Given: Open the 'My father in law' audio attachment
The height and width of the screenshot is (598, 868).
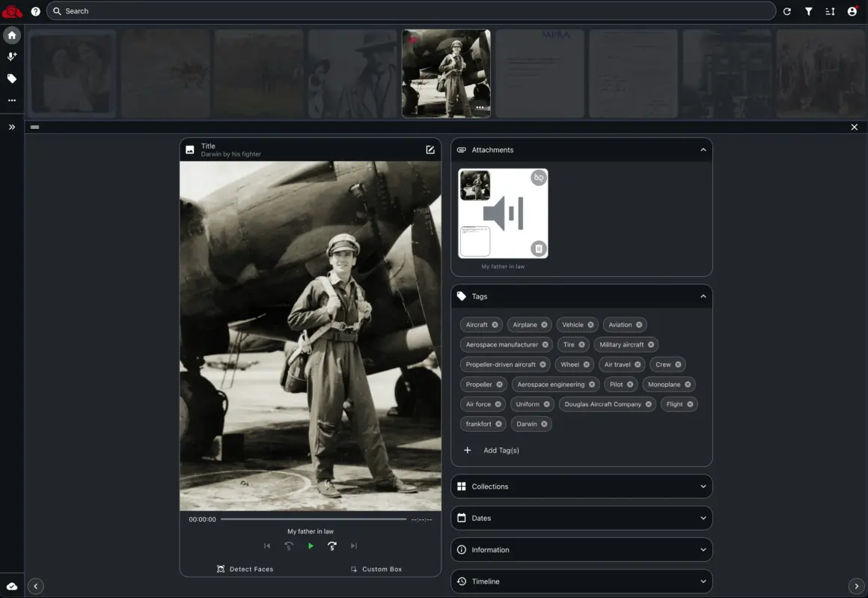Looking at the screenshot, I should coord(503,213).
